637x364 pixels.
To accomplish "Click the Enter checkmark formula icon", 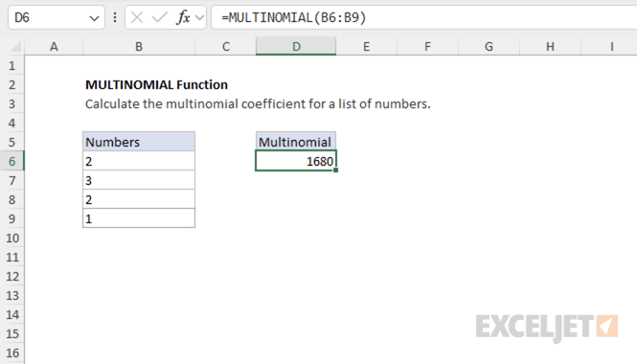I will (x=159, y=17).
